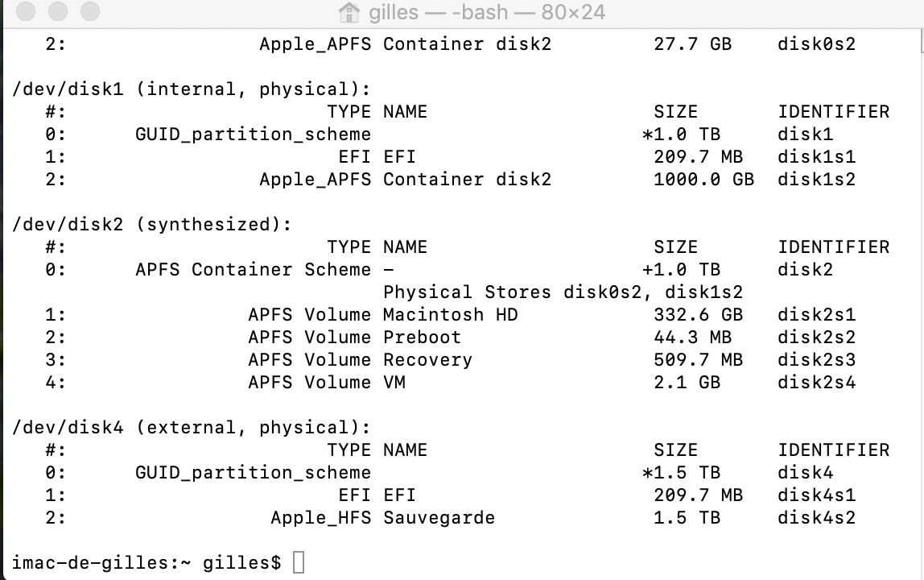Click the home folder icon in title bar
The height and width of the screenshot is (580, 924).
(349, 13)
